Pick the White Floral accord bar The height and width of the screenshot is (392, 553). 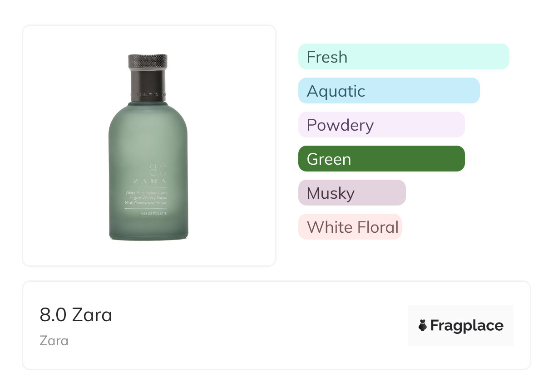[x=350, y=227]
